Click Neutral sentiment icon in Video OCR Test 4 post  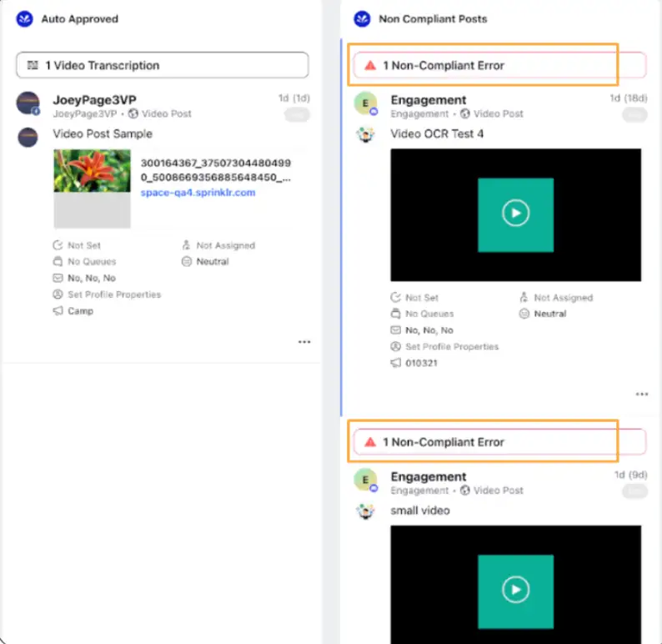point(524,314)
